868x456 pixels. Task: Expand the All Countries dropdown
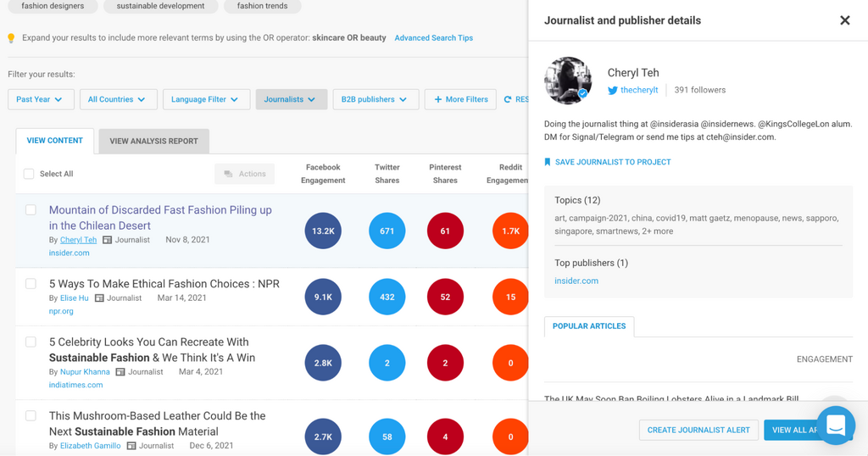(118, 99)
